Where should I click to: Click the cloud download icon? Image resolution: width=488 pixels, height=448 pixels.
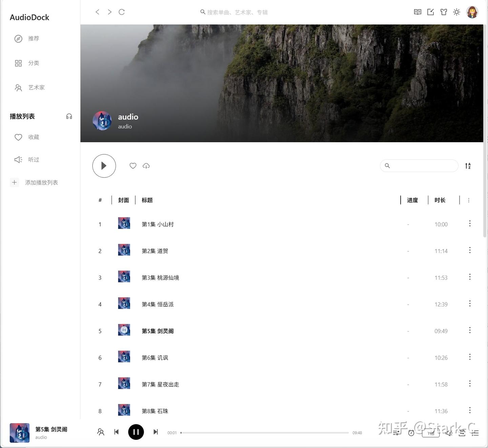point(146,166)
